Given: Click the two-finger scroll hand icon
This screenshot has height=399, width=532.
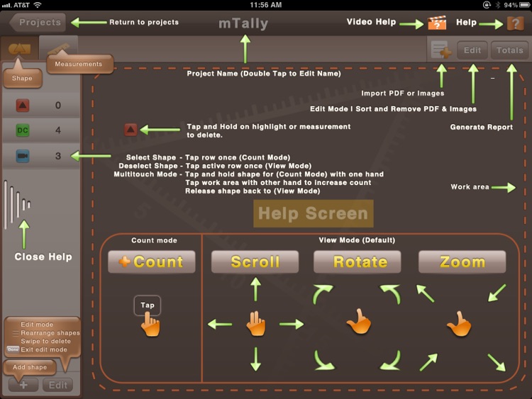Looking at the screenshot, I should click(x=256, y=324).
